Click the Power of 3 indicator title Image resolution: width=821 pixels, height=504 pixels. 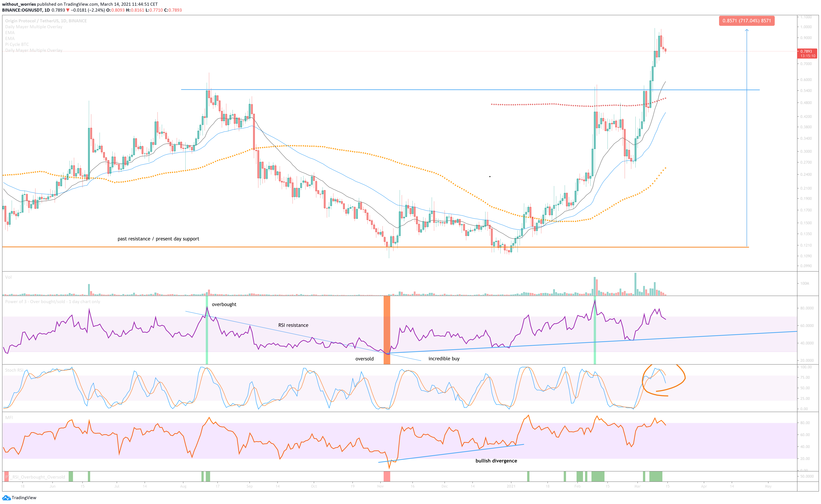point(52,302)
